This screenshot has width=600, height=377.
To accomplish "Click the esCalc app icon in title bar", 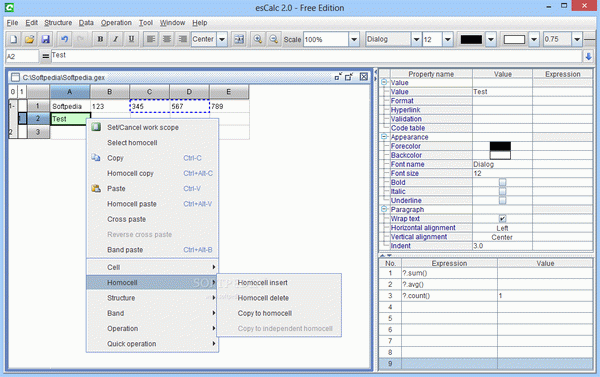I will [9, 7].
